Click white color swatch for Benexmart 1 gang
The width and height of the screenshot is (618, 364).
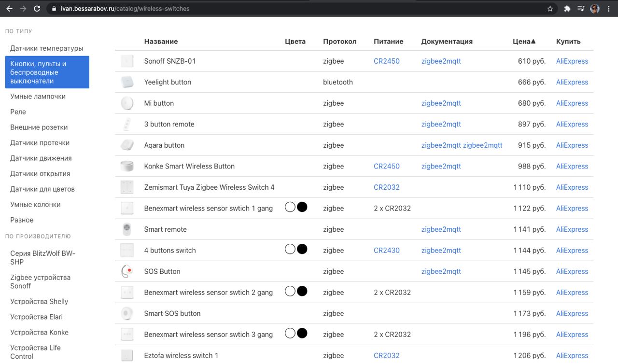click(290, 207)
